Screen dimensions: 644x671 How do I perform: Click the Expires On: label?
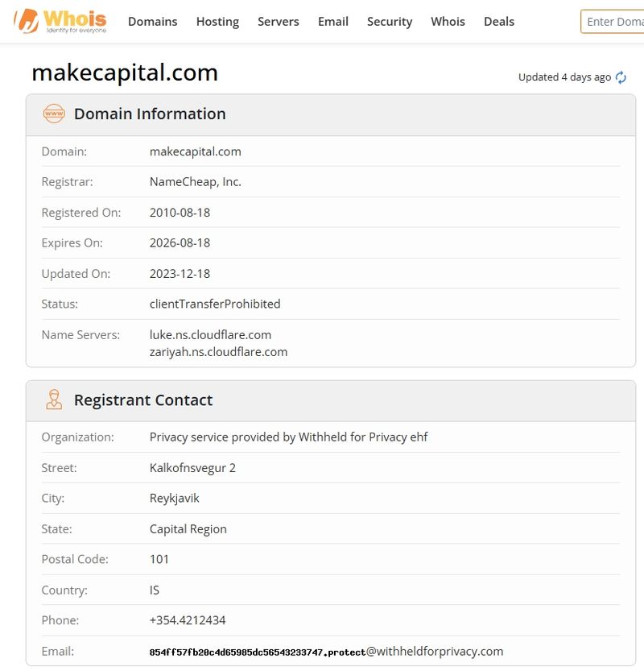click(x=72, y=243)
